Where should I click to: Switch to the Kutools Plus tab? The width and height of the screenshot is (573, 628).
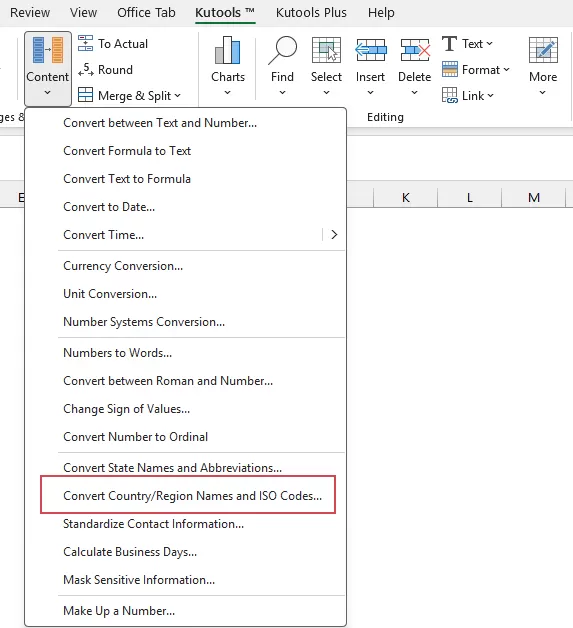click(311, 13)
